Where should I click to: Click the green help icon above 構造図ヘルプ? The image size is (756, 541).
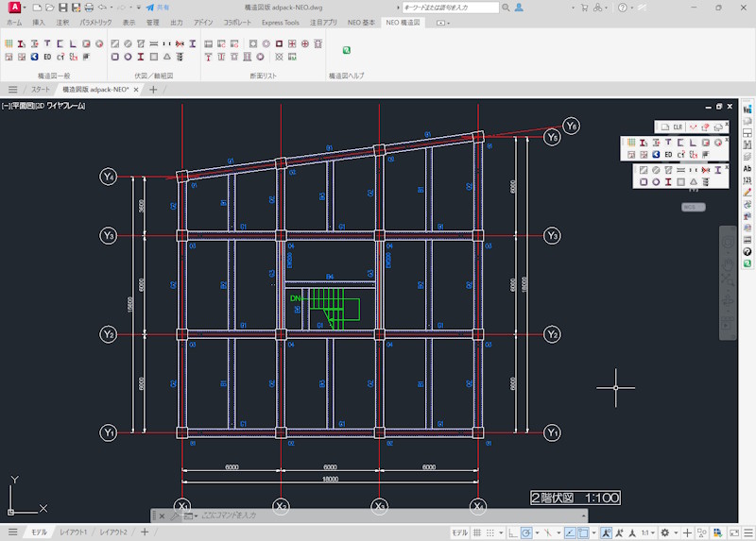point(346,50)
